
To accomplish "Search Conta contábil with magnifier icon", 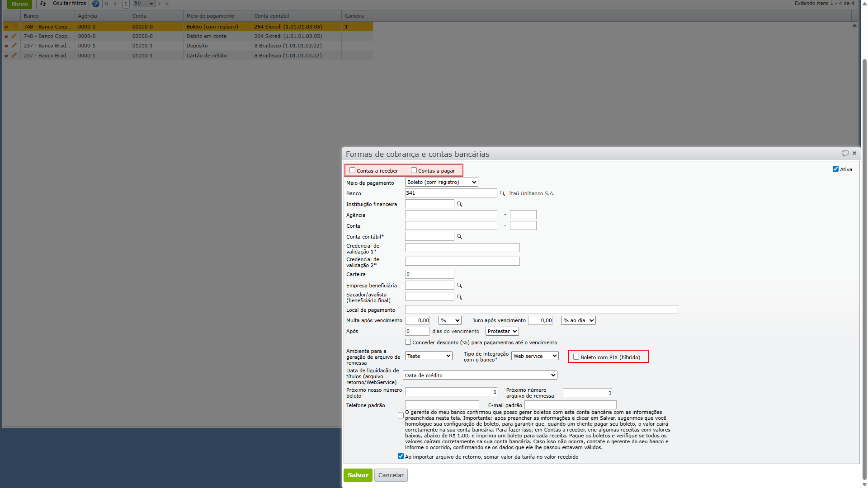I will pos(459,237).
